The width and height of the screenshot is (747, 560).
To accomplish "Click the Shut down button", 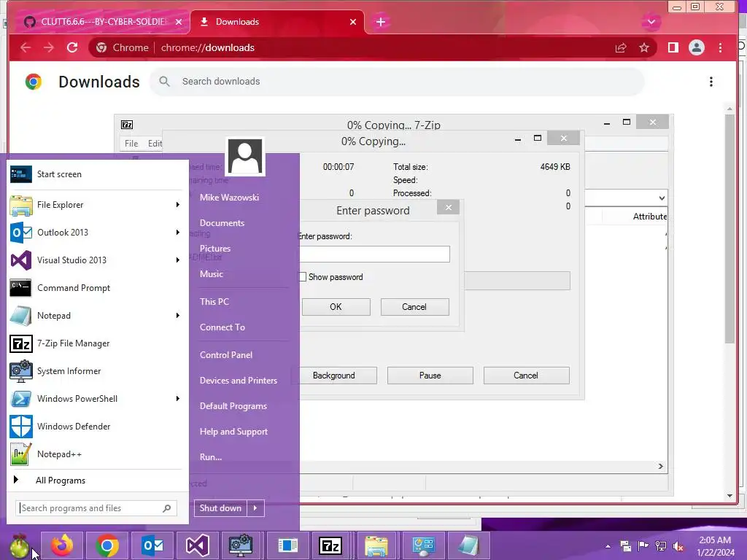I will click(220, 508).
